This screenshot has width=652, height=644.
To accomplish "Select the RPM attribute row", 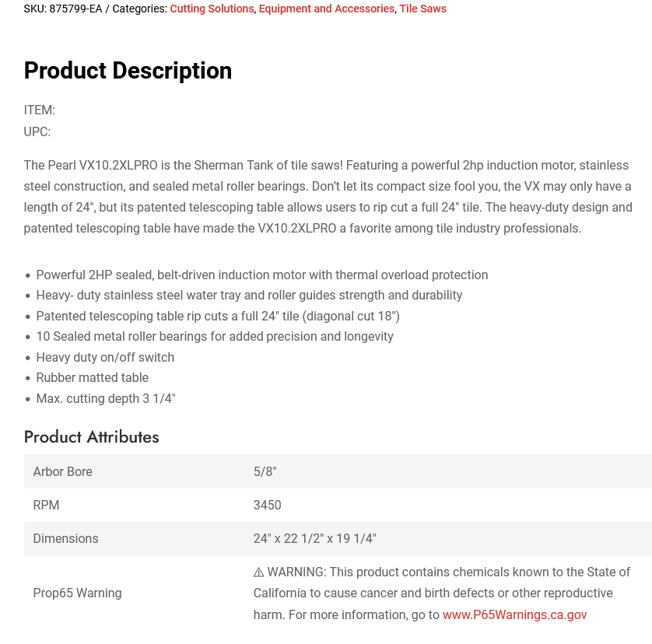I will pyautogui.click(x=338, y=505).
